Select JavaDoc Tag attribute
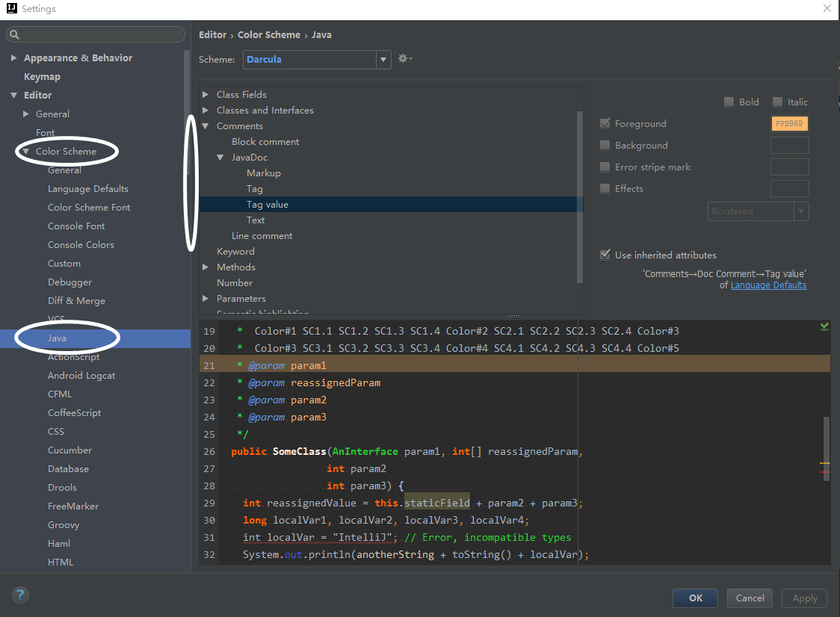Screen dimensions: 840x617 pos(254,188)
